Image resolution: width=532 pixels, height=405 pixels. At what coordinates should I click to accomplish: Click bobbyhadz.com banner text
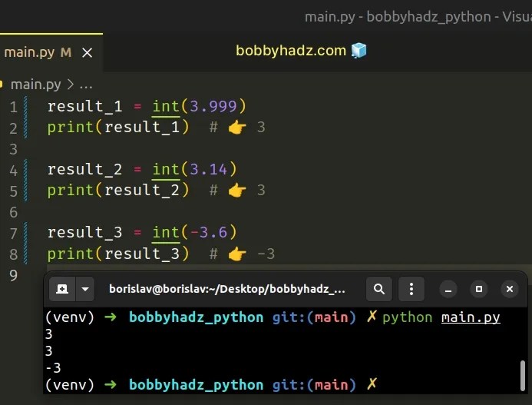[x=291, y=51]
